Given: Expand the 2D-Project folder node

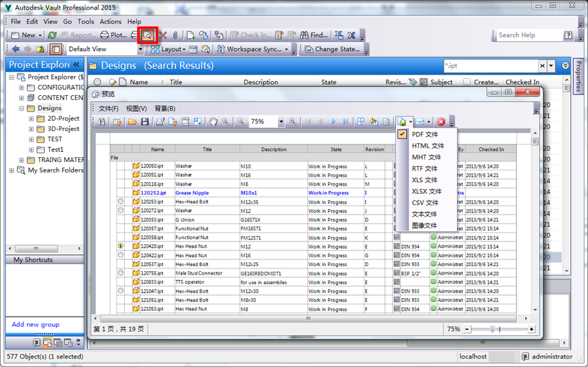Looking at the screenshot, I should [31, 119].
